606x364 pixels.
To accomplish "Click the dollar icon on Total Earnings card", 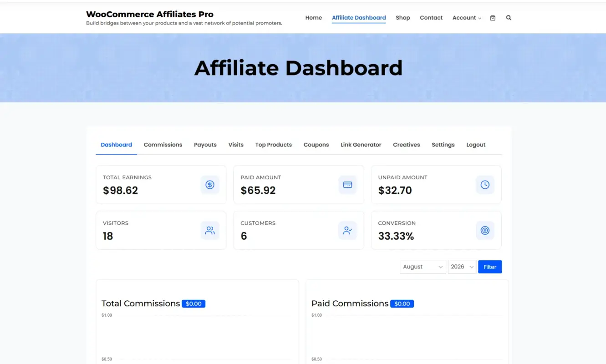I will (210, 185).
